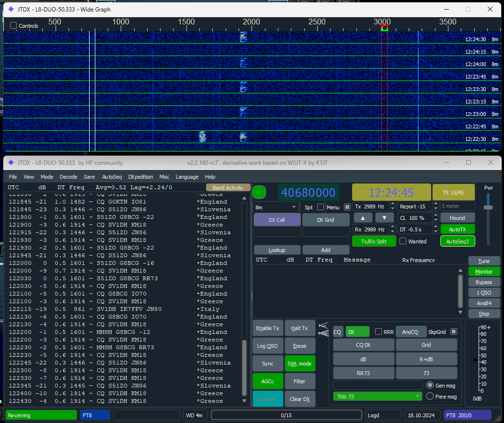Click the Hound button
Screen dimensions: 504x423
pyautogui.click(x=458, y=218)
